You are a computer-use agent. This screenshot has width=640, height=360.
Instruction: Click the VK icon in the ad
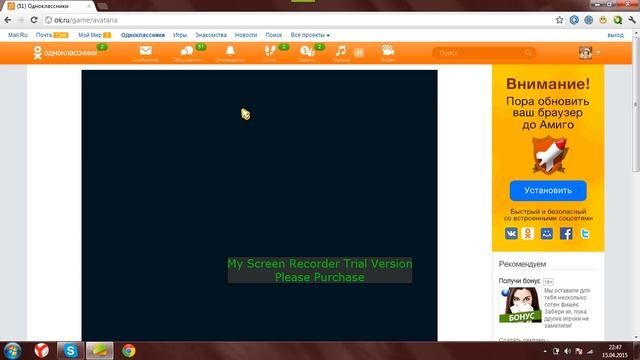(x=511, y=233)
